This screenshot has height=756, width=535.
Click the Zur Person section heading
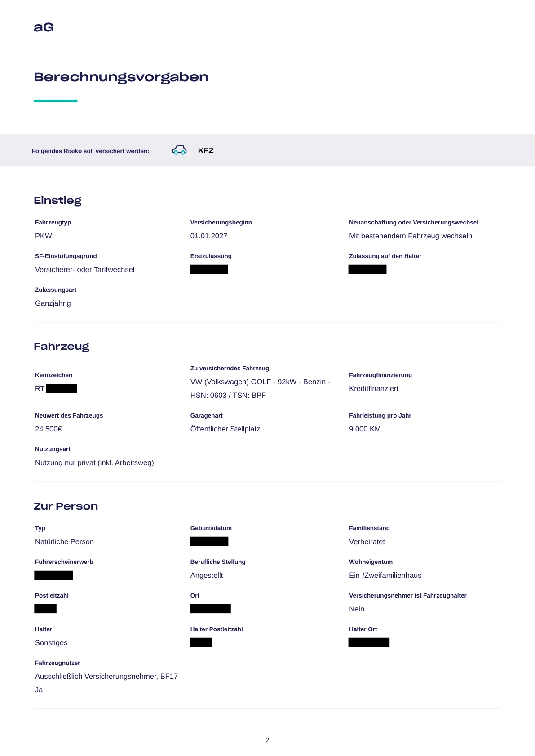point(66,506)
